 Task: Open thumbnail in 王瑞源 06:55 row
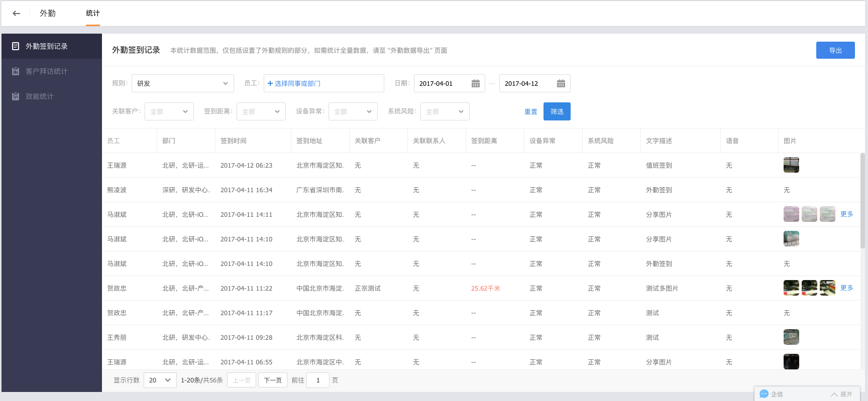[791, 362]
